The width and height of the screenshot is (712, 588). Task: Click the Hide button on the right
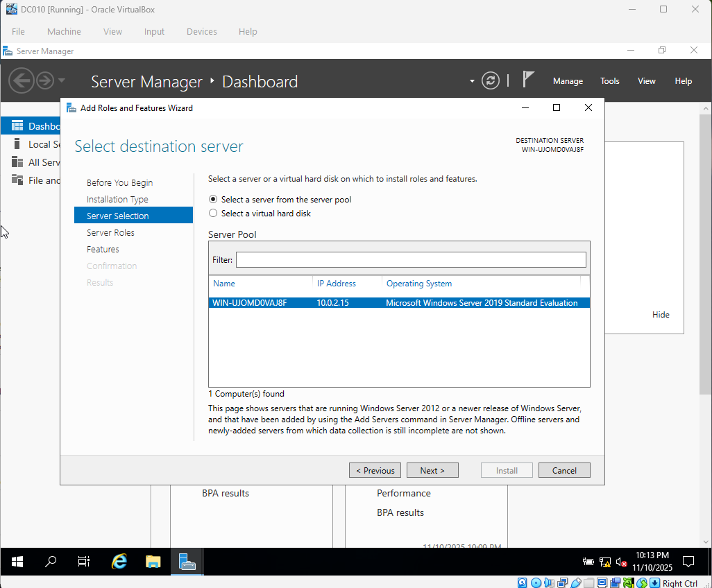point(660,314)
